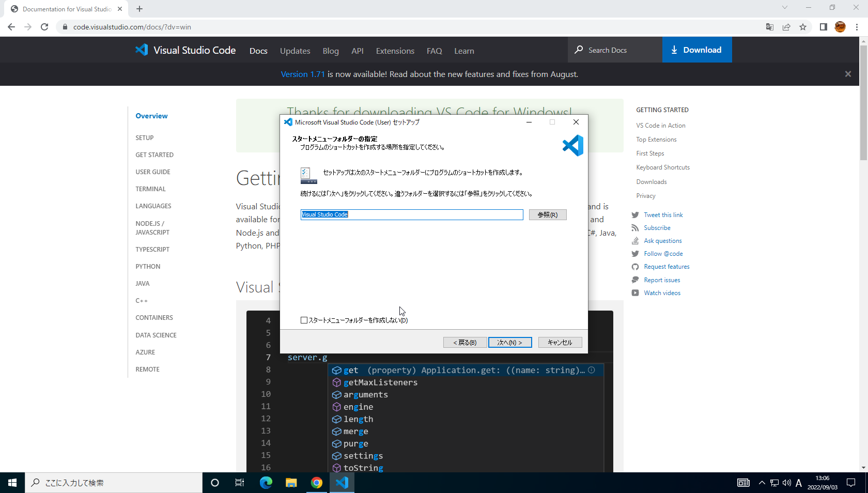Click the network icon in system tray
Viewport: 868px width, 493px height.
[x=774, y=483]
